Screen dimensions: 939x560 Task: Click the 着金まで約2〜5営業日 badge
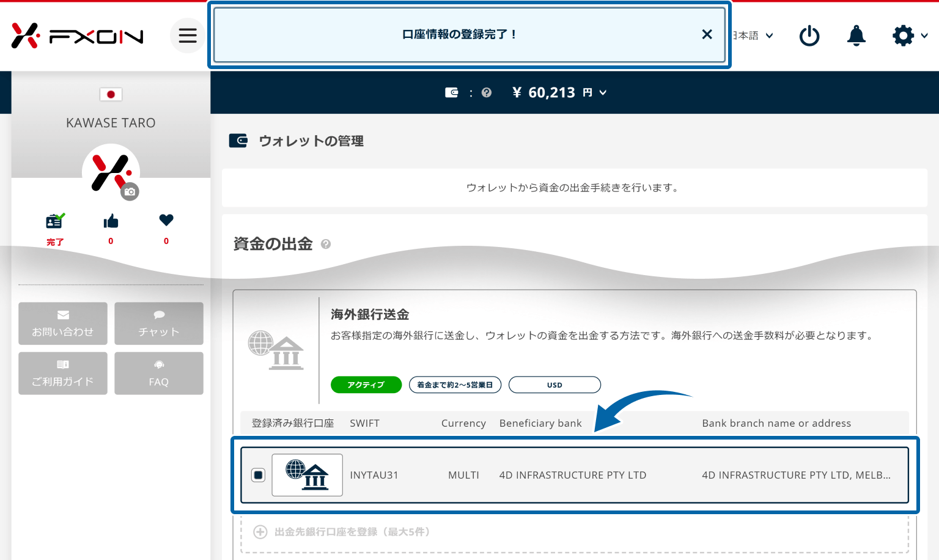[x=455, y=385]
